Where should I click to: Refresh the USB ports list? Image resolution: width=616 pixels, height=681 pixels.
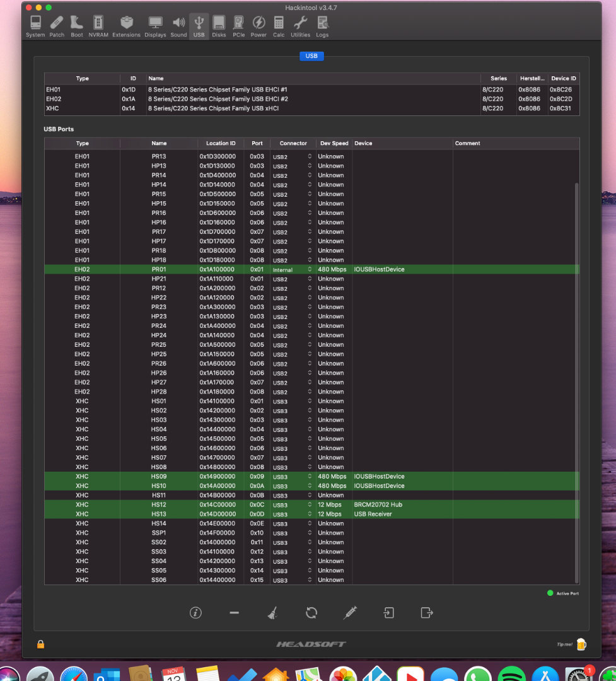tap(311, 613)
